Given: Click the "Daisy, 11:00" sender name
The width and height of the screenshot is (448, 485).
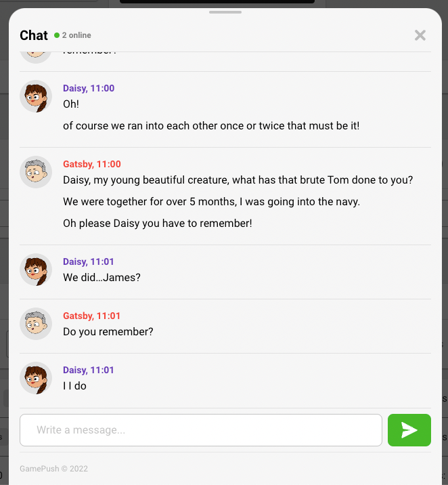Looking at the screenshot, I should (89, 88).
